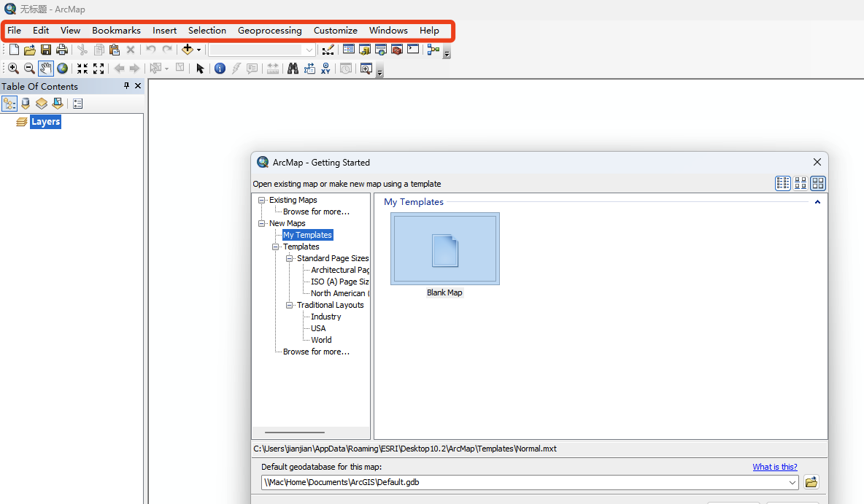Viewport: 864px width, 504px height.
Task: Select List By Drawing Order in Contents
Action: pyautogui.click(x=9, y=104)
